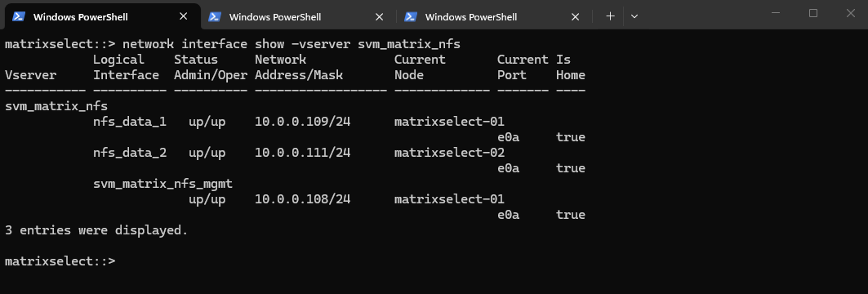Close the active first PowerShell tab
Viewport: 868px width, 294px height.
[x=183, y=16]
